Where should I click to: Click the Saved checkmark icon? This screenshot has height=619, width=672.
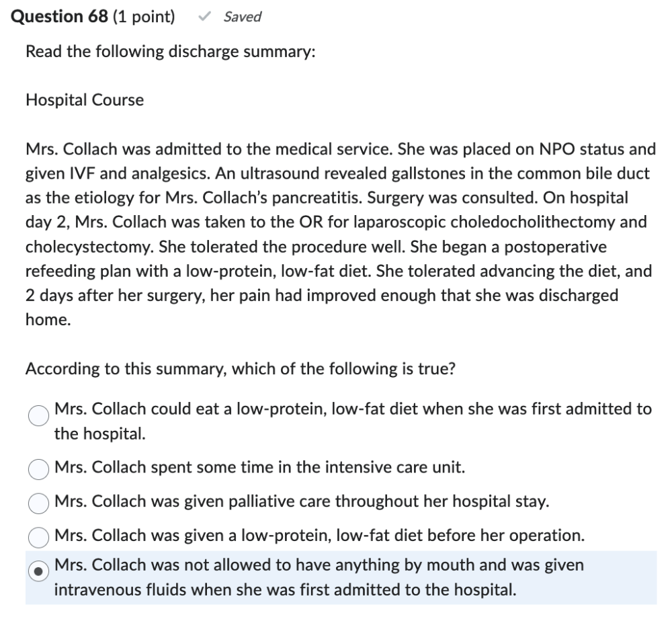click(208, 17)
